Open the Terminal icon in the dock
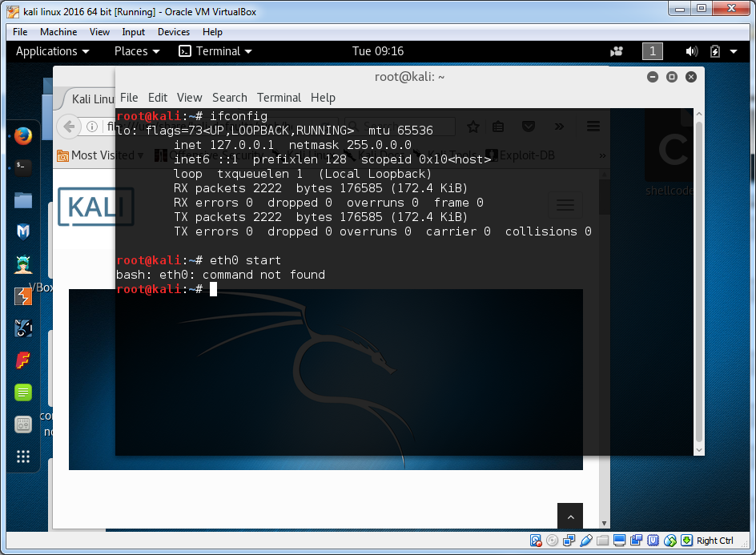 click(22, 168)
